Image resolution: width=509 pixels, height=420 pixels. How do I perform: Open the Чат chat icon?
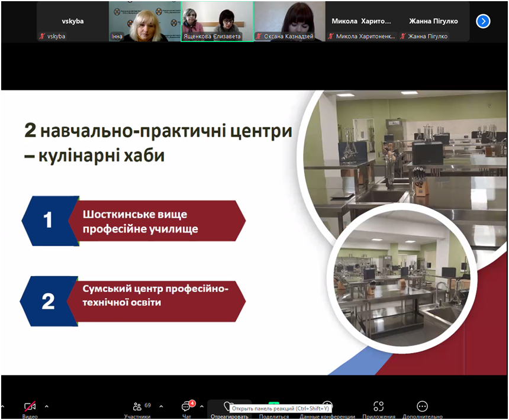[186, 406]
